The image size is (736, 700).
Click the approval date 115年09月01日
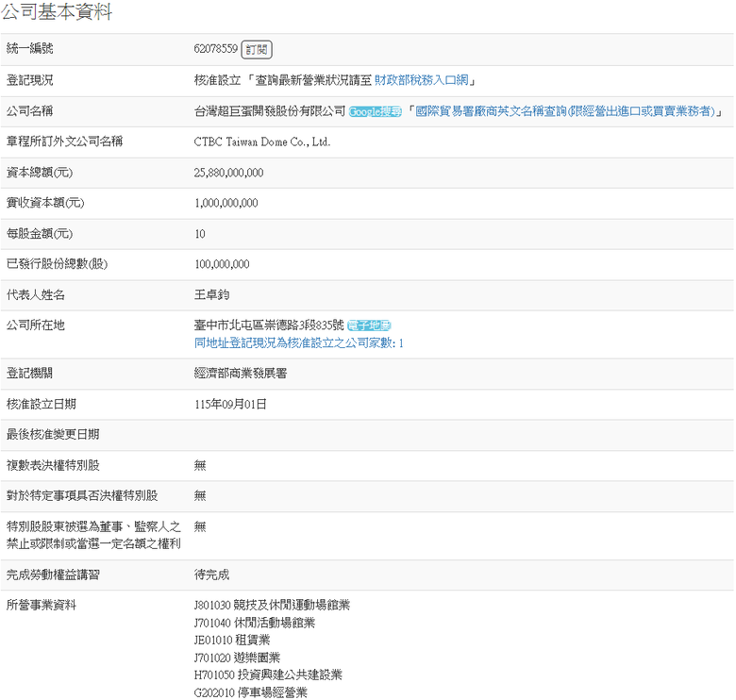click(x=230, y=404)
